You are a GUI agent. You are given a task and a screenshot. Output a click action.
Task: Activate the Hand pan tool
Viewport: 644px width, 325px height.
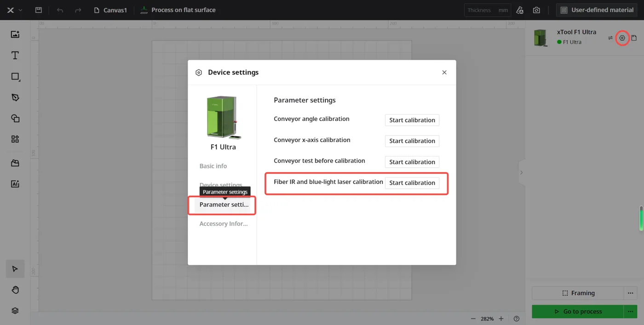pyautogui.click(x=15, y=290)
